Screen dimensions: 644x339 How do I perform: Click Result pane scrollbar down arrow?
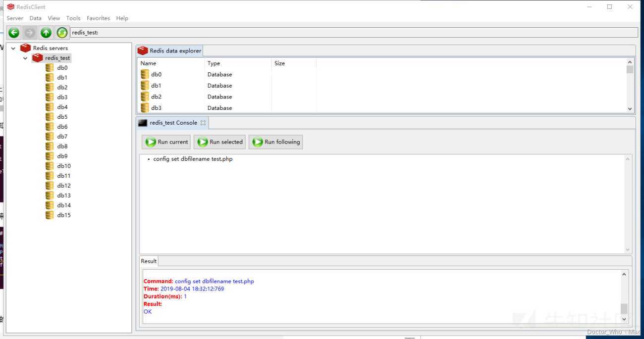[624, 319]
